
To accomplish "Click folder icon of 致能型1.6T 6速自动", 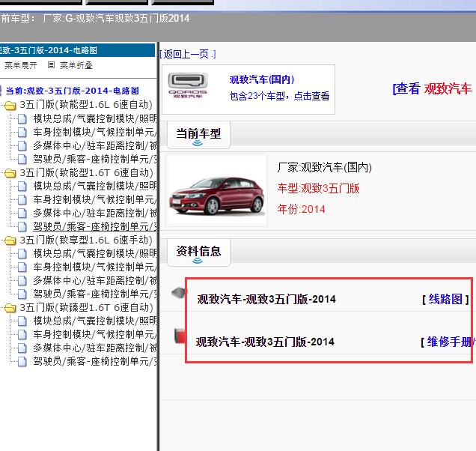I will pyautogui.click(x=10, y=174).
